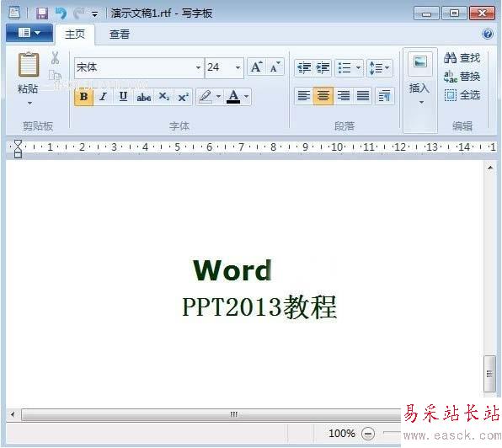Click the vertical scrollbar up arrow
The image size is (502, 448).
click(490, 168)
